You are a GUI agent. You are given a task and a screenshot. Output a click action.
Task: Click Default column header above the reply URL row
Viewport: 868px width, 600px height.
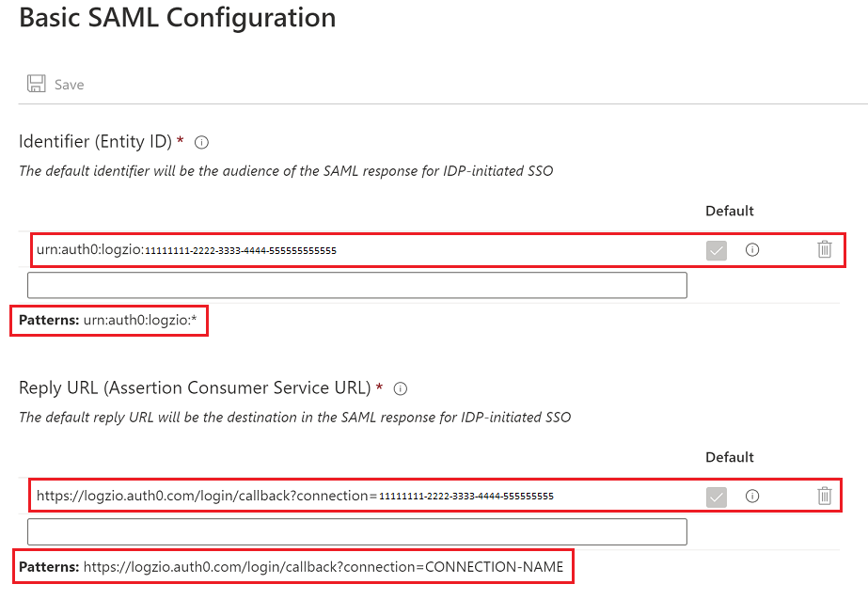click(x=730, y=457)
